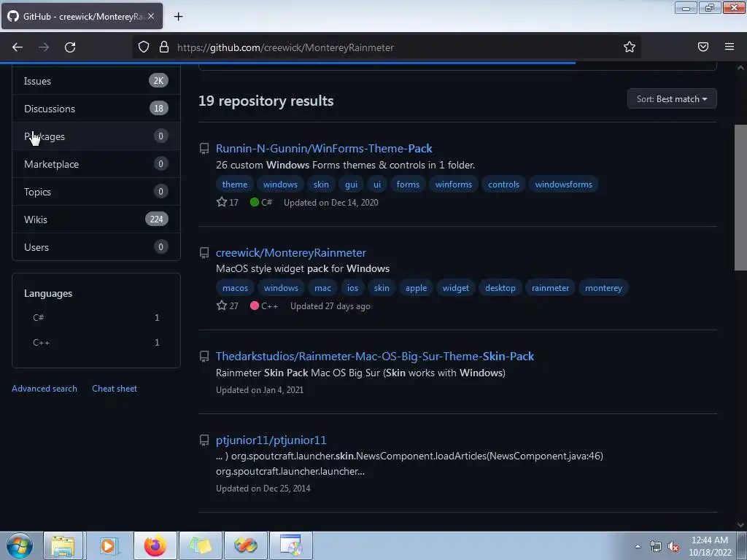Open the Cheat sheet link
The height and width of the screenshot is (560, 747).
tap(115, 389)
